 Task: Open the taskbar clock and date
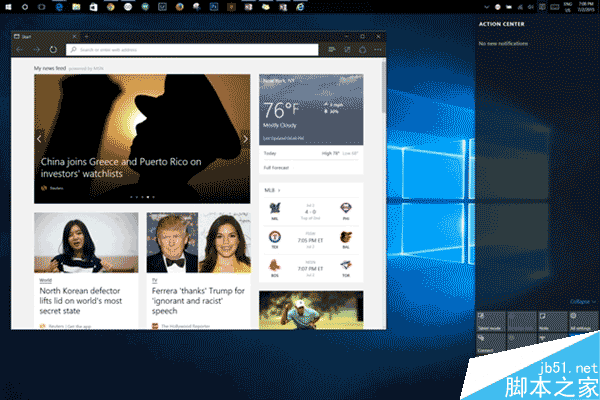point(585,7)
